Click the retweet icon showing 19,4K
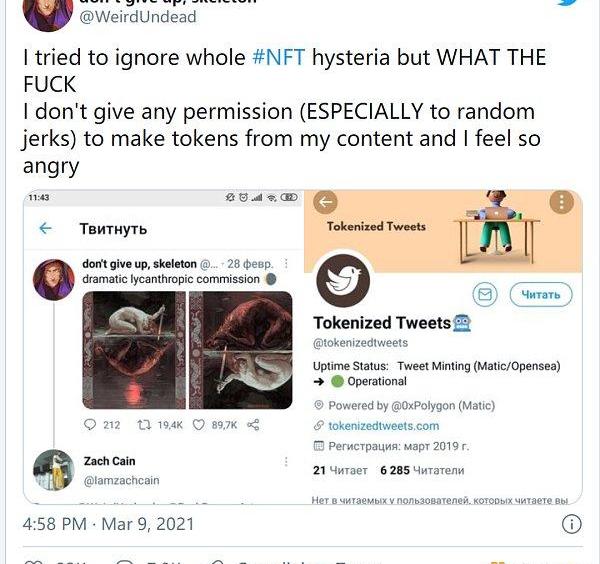The height and width of the screenshot is (564, 600). 144,425
